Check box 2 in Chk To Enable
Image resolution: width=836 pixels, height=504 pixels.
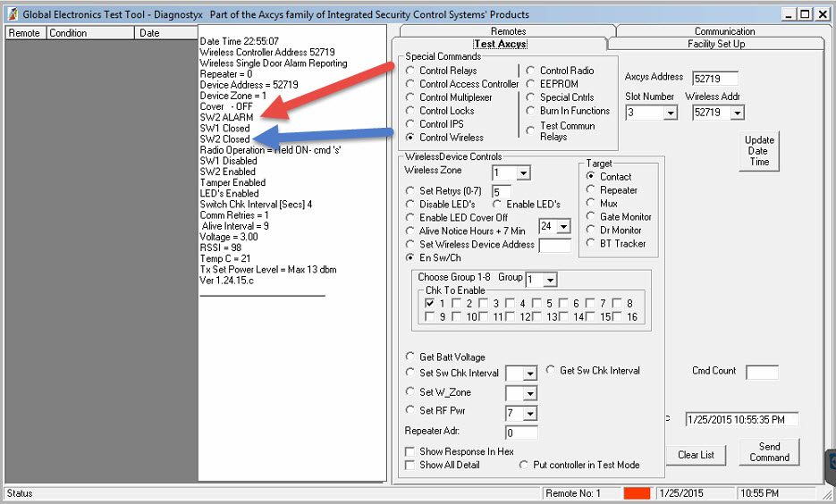[456, 303]
